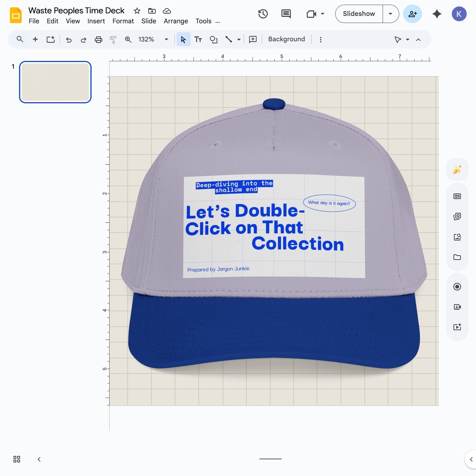476x476 pixels.
Task: Select the Text box tool
Action: [x=198, y=40]
